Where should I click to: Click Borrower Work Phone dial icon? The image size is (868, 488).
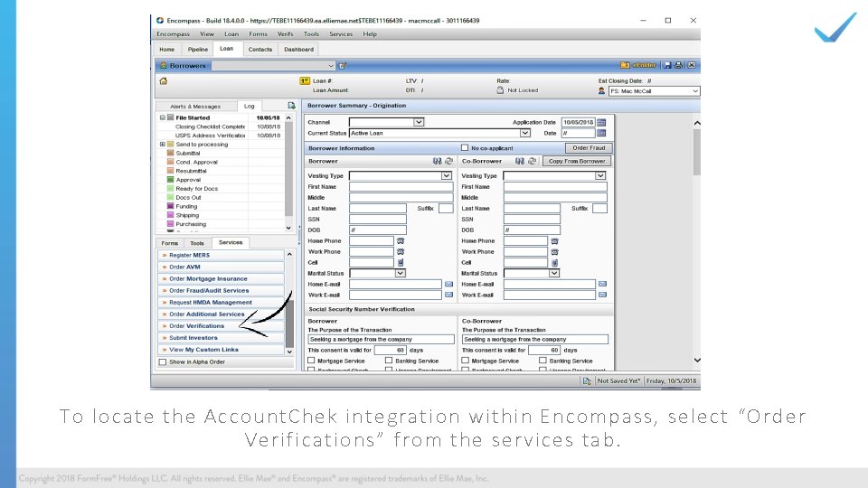401,252
